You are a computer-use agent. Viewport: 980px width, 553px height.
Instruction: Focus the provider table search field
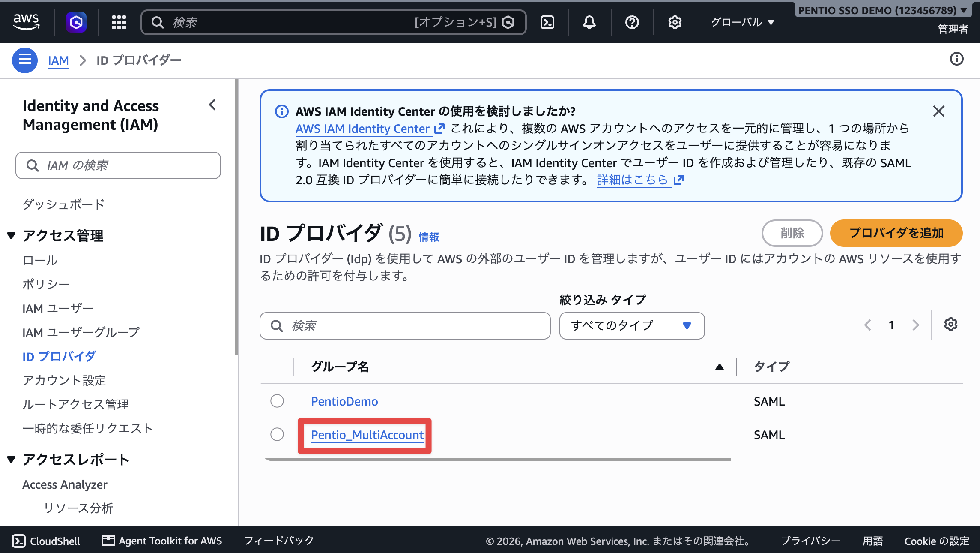pos(405,326)
